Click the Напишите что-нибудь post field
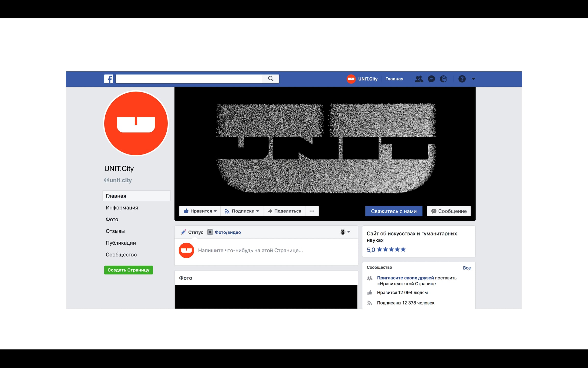Image resolution: width=588 pixels, height=368 pixels. pyautogui.click(x=250, y=250)
